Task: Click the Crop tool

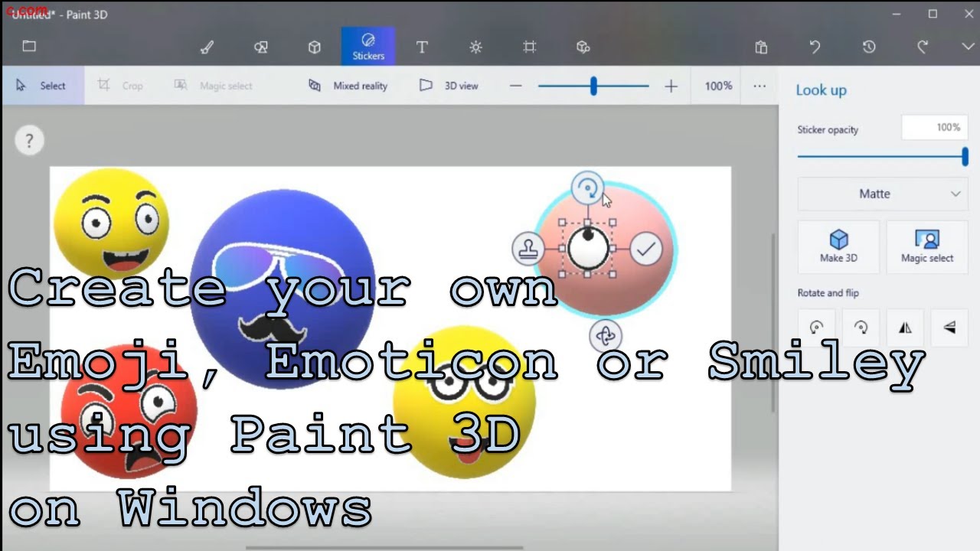Action: click(120, 86)
